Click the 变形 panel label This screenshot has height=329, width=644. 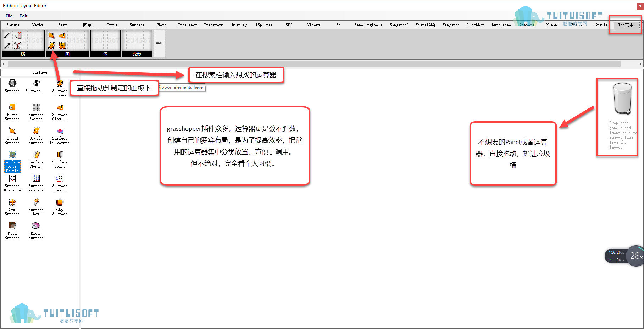(x=137, y=54)
